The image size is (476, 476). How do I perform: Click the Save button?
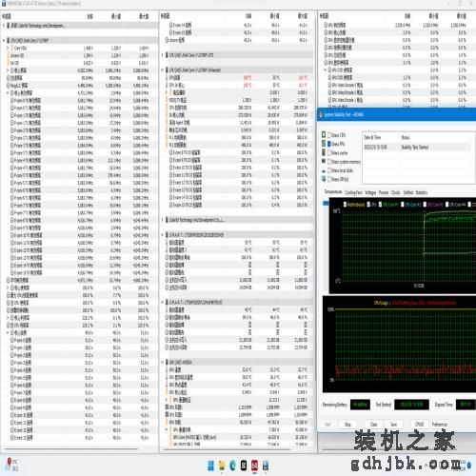coord(393,425)
